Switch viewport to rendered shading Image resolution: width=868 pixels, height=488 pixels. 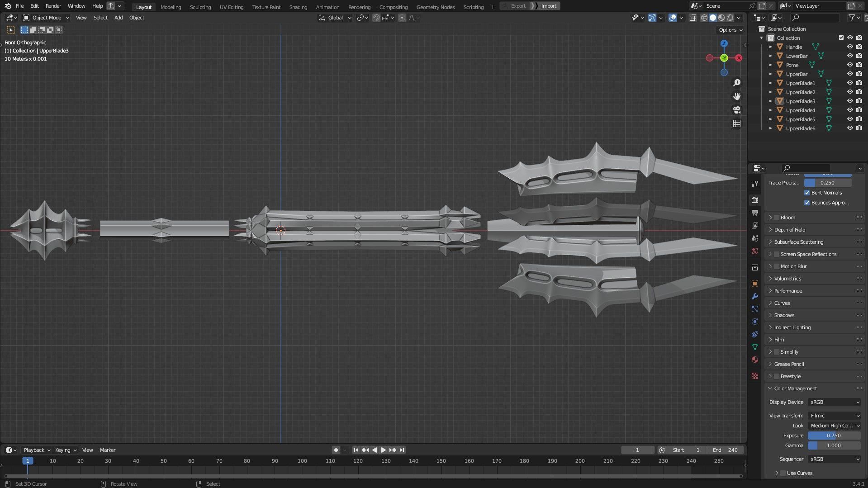tap(730, 18)
